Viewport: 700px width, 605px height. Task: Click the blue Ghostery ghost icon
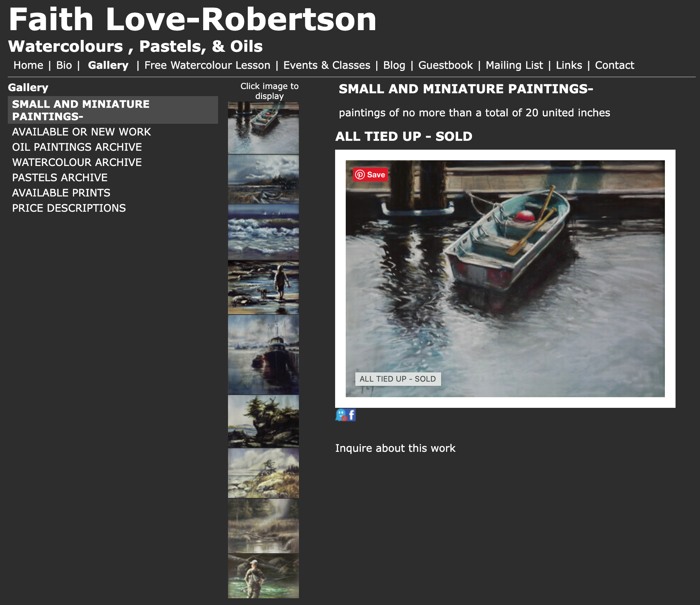point(341,415)
